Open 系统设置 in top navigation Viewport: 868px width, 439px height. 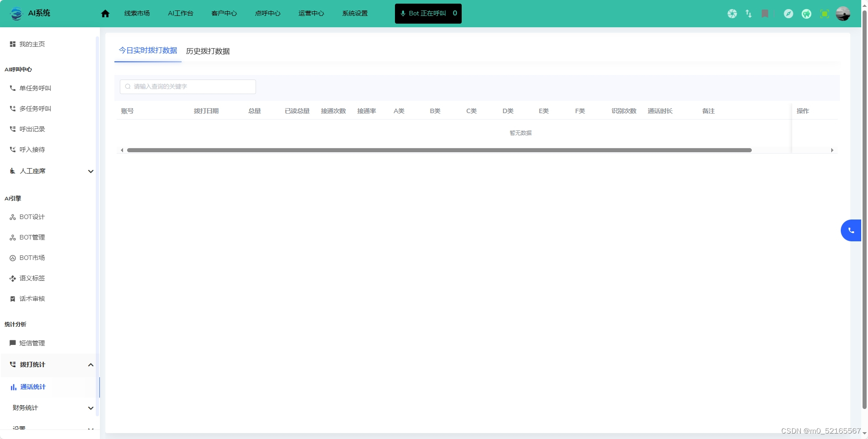[x=355, y=14]
